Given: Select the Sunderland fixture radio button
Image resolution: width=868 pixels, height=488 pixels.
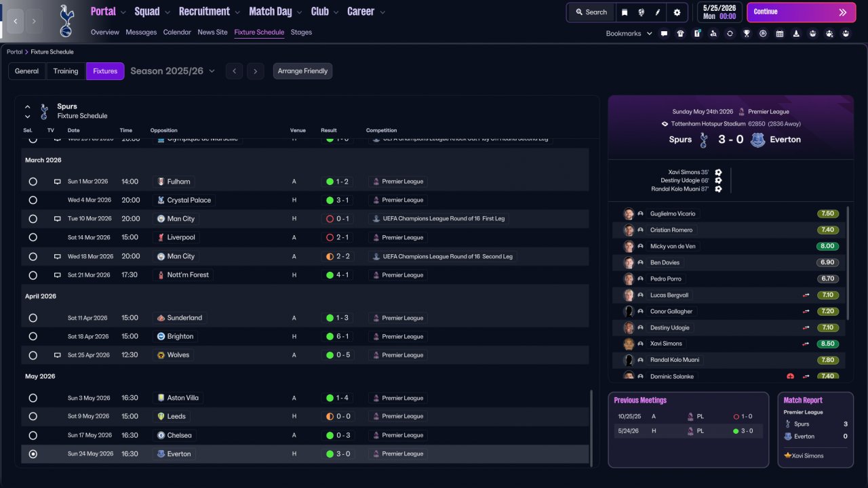Looking at the screenshot, I should (33, 318).
